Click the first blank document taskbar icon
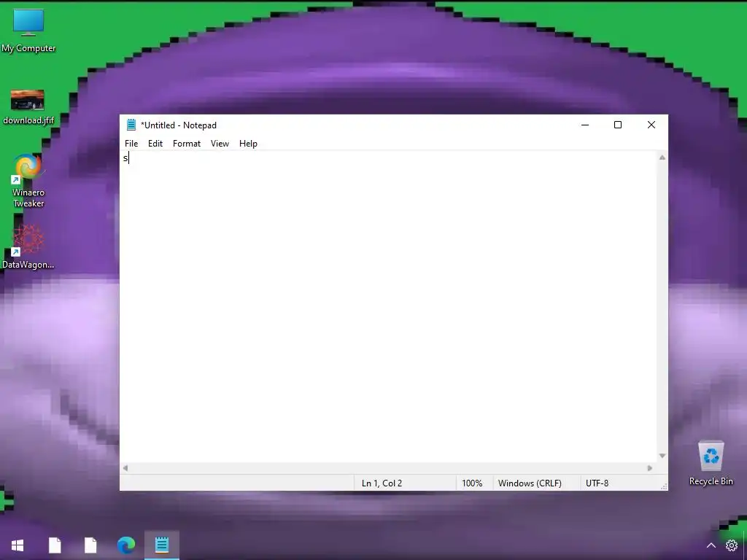This screenshot has width=747, height=560. tap(55, 545)
